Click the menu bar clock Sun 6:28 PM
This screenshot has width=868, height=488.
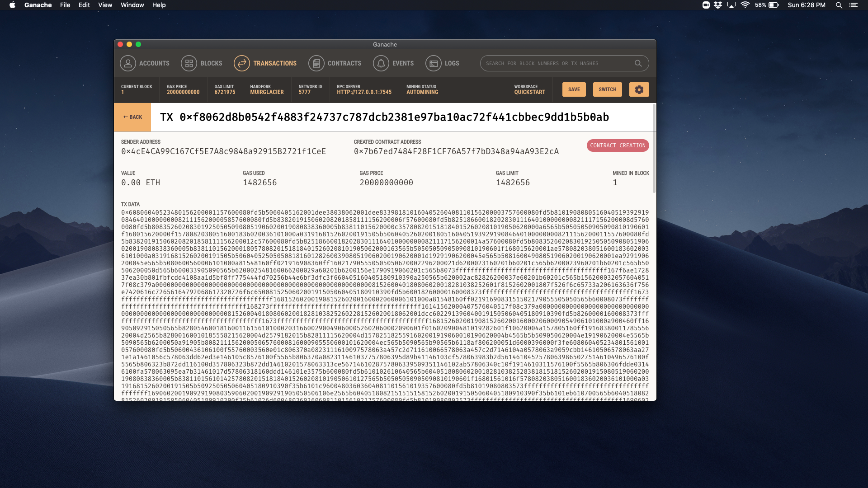coord(807,5)
